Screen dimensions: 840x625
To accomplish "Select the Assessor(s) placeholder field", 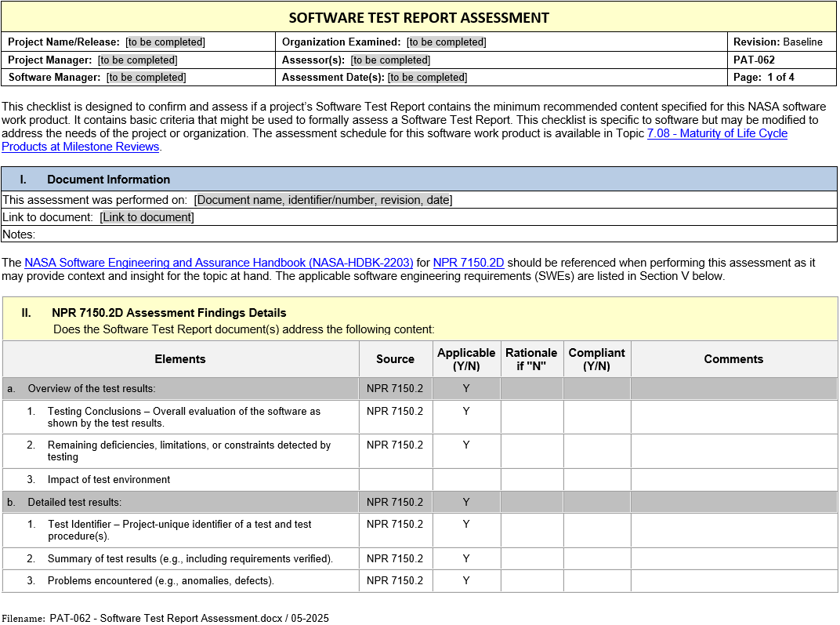I will [389, 60].
